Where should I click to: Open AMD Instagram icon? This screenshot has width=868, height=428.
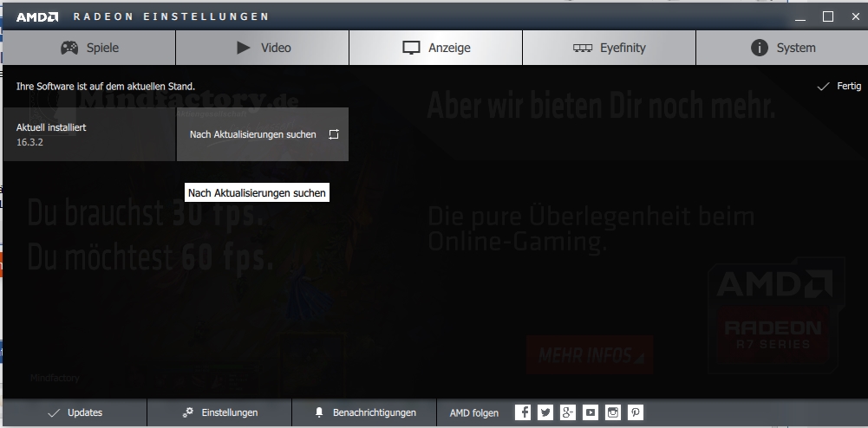point(613,412)
